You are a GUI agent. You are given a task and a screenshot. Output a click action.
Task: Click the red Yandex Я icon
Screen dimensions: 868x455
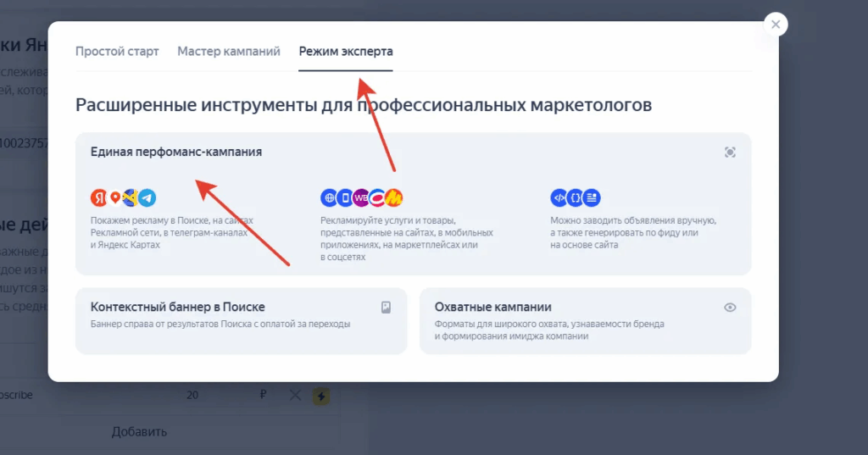(x=99, y=198)
